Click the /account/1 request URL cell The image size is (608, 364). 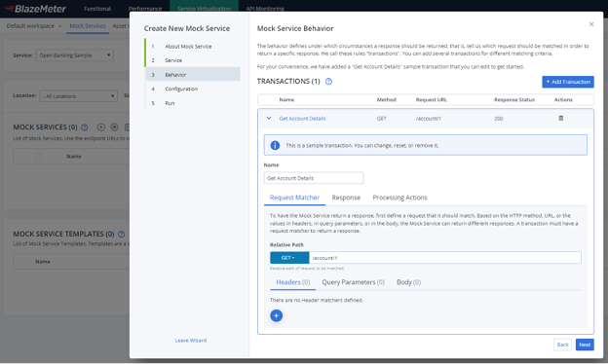click(429, 119)
